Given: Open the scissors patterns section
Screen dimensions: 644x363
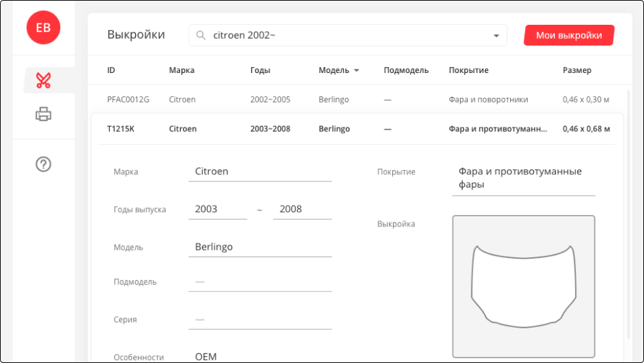Looking at the screenshot, I should point(44,80).
